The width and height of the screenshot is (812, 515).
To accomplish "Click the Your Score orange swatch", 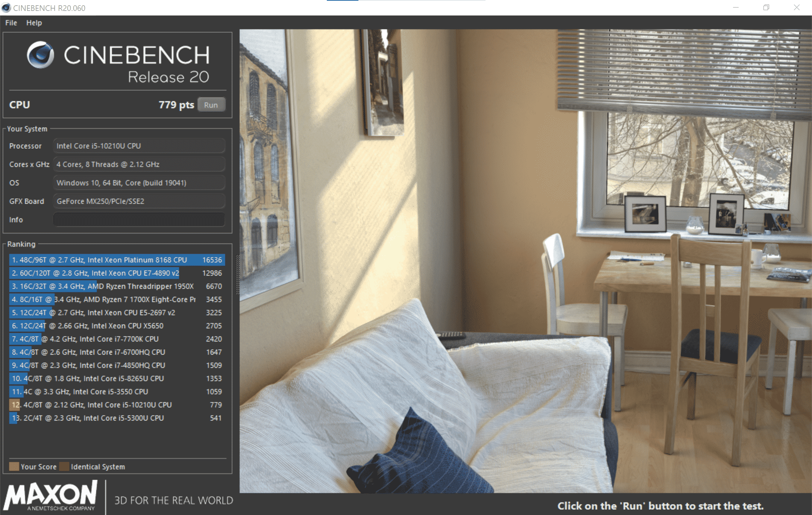I will click(14, 466).
